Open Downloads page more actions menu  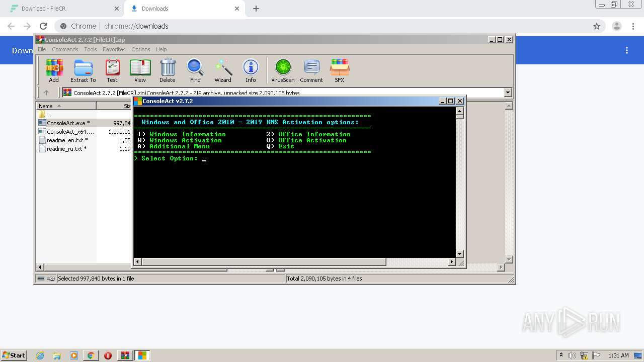[627, 50]
